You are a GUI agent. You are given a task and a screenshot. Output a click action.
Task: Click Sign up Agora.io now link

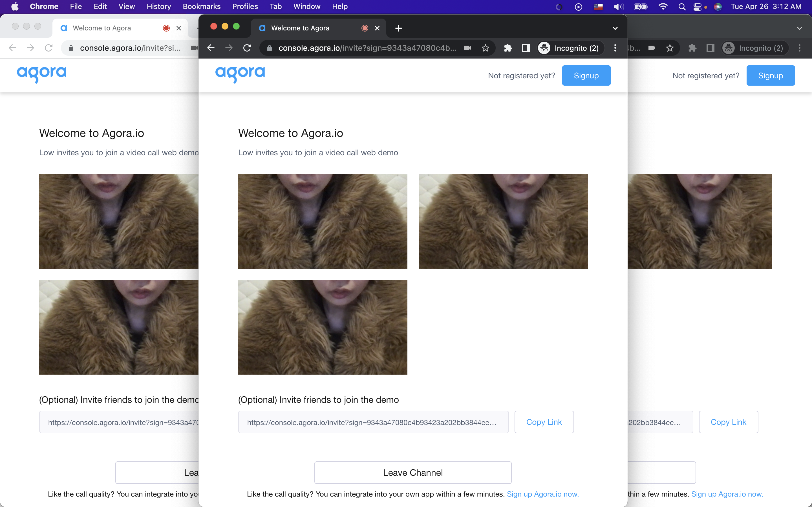542,494
